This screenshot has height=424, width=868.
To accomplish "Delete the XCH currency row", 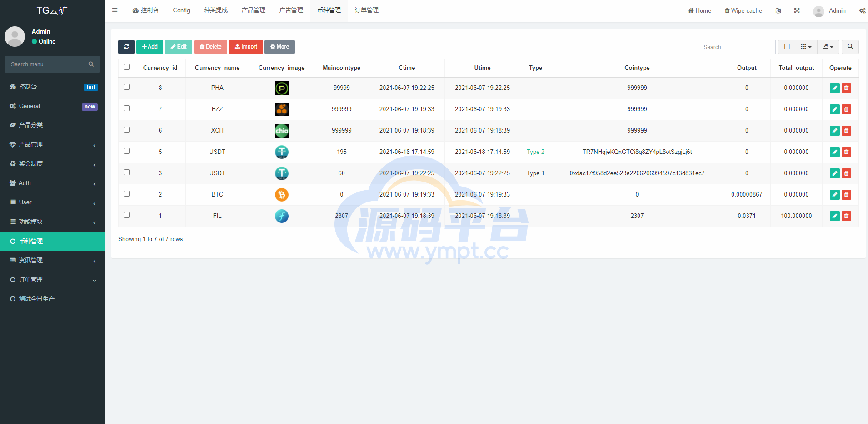I will [846, 131].
